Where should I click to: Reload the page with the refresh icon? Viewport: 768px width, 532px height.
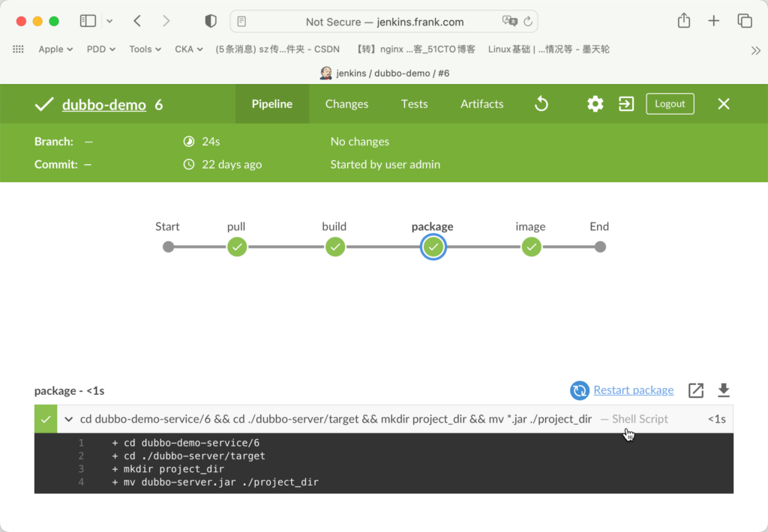click(x=528, y=22)
